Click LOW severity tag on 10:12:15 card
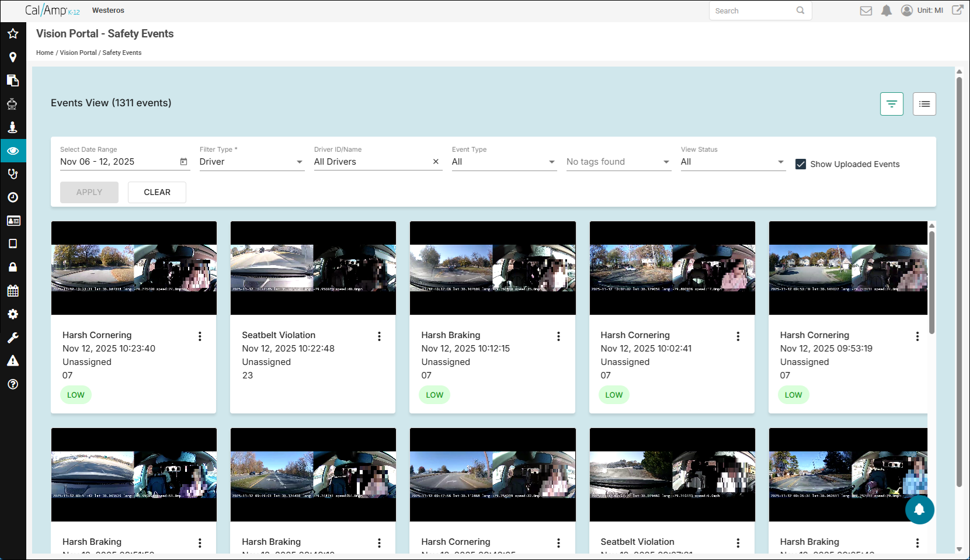Image resolution: width=970 pixels, height=560 pixels. [434, 395]
